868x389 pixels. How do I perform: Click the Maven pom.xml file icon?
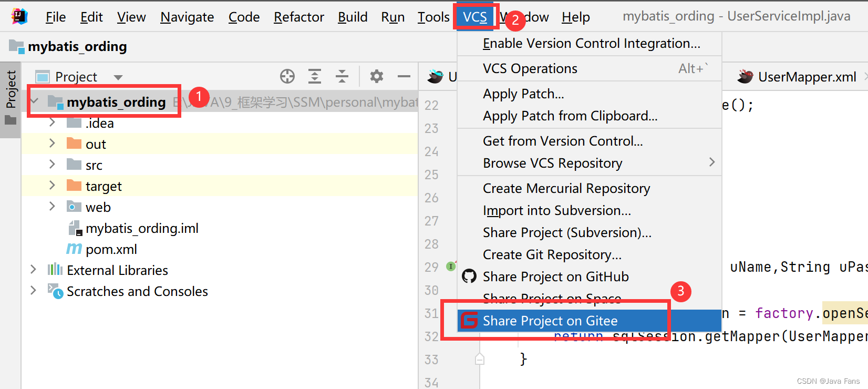[x=74, y=249]
